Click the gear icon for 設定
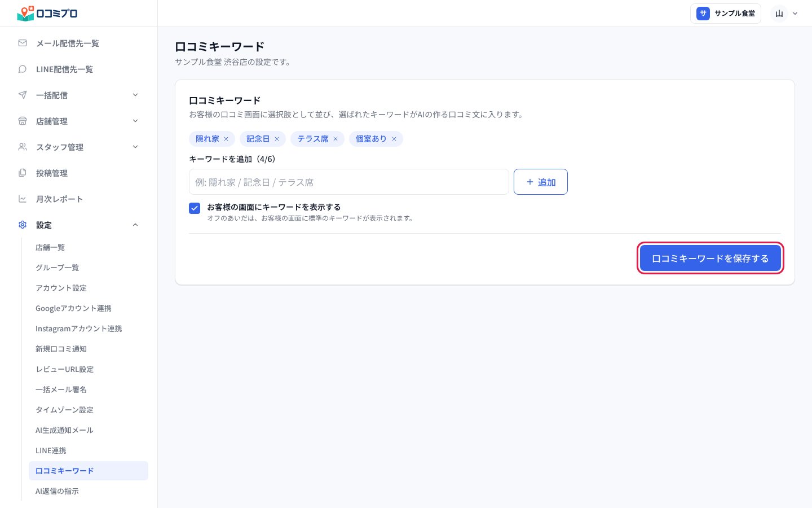812x508 pixels. (23, 225)
